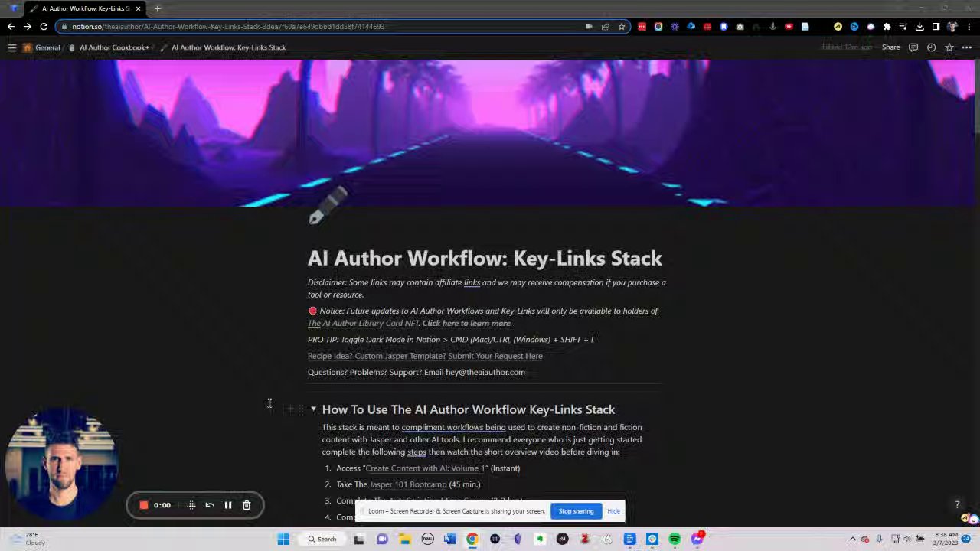Open Notion page comments icon
This screenshot has width=980, height=551.
pyautogui.click(x=913, y=47)
